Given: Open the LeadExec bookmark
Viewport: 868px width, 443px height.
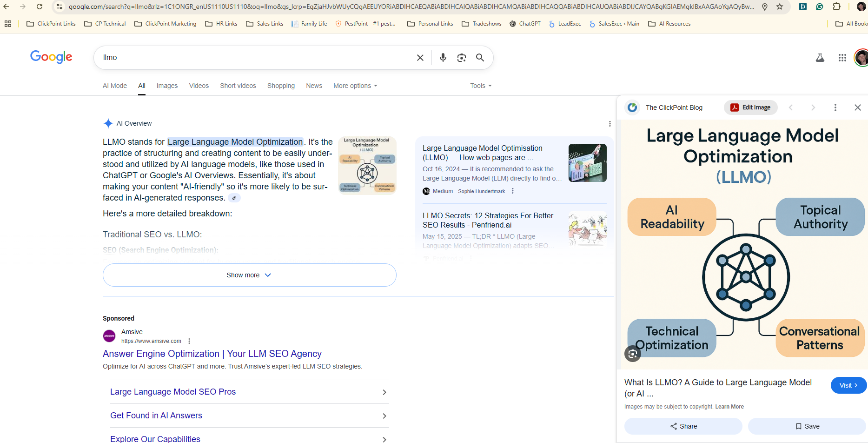Looking at the screenshot, I should pyautogui.click(x=565, y=24).
